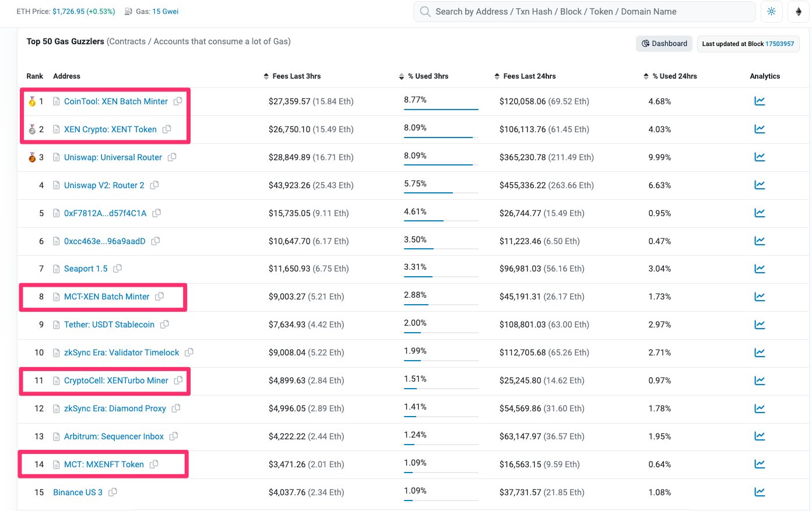The image size is (812, 511).
Task: Toggle the light/dark theme button
Action: tap(772, 12)
